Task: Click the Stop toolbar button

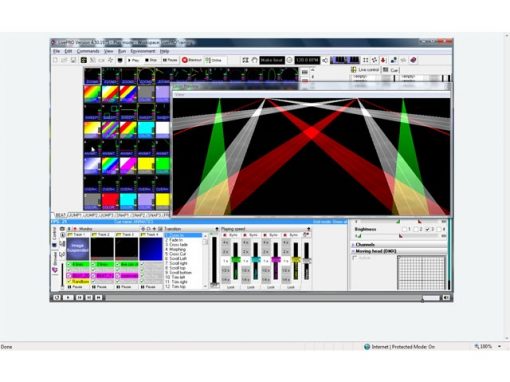Action: (151, 60)
